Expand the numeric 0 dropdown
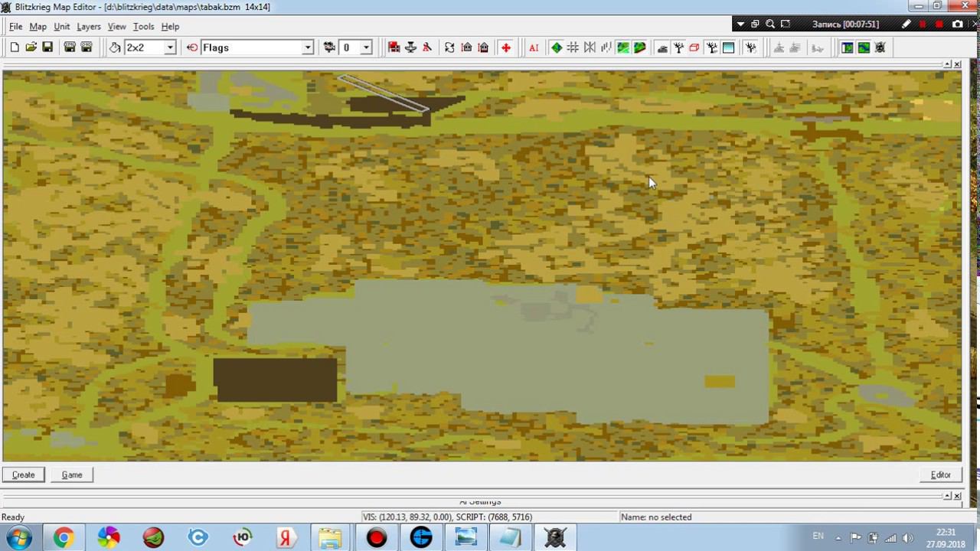Viewport: 980px width, 551px height. (x=366, y=47)
